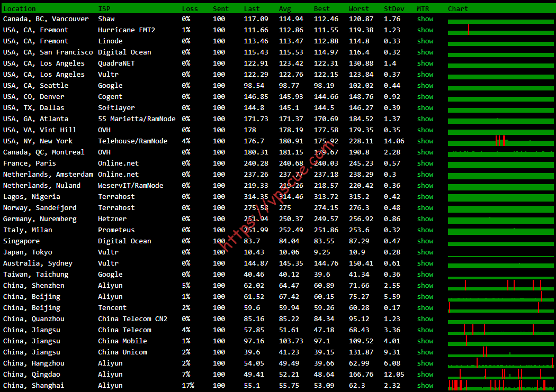Click 'China Telecom CN2' ISP cell
The width and height of the screenshot is (556, 392).
pos(132,318)
